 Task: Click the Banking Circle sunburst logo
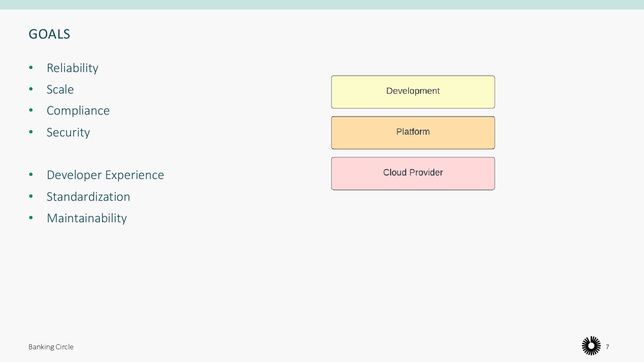coord(591,346)
